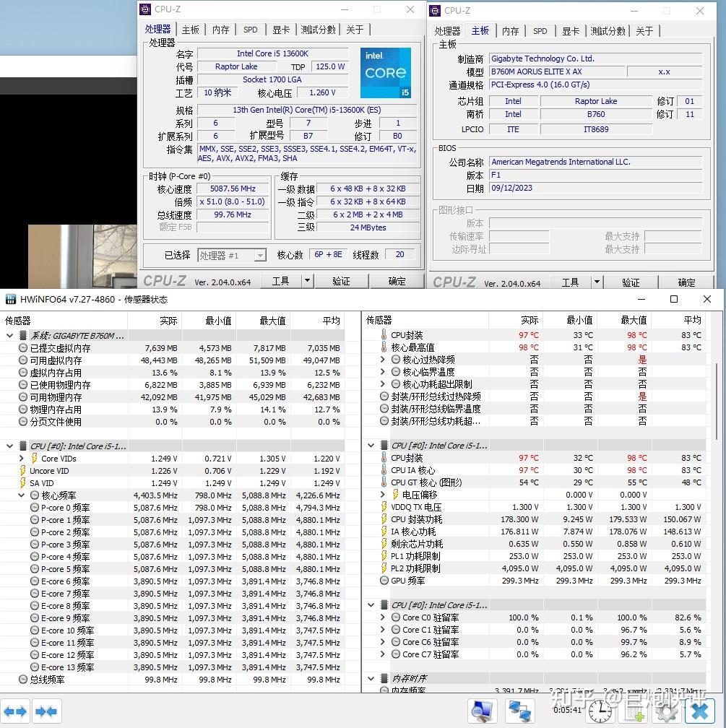Image resolution: width=726 pixels, height=728 pixels.
Task: Click the 关于 tab in right CPU-Z
Action: (x=644, y=31)
